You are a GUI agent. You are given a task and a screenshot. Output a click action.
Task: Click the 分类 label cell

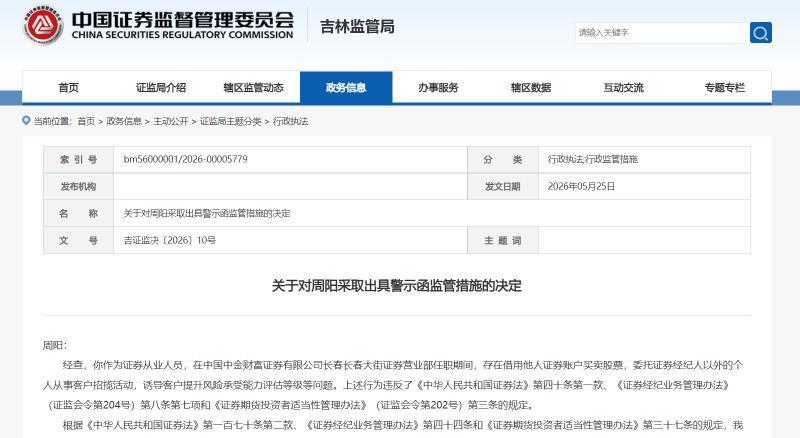tap(503, 159)
